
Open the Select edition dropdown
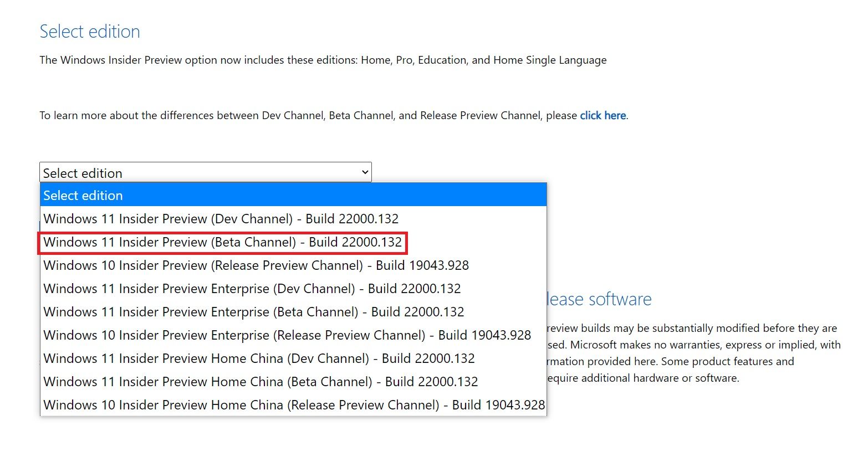(x=205, y=172)
